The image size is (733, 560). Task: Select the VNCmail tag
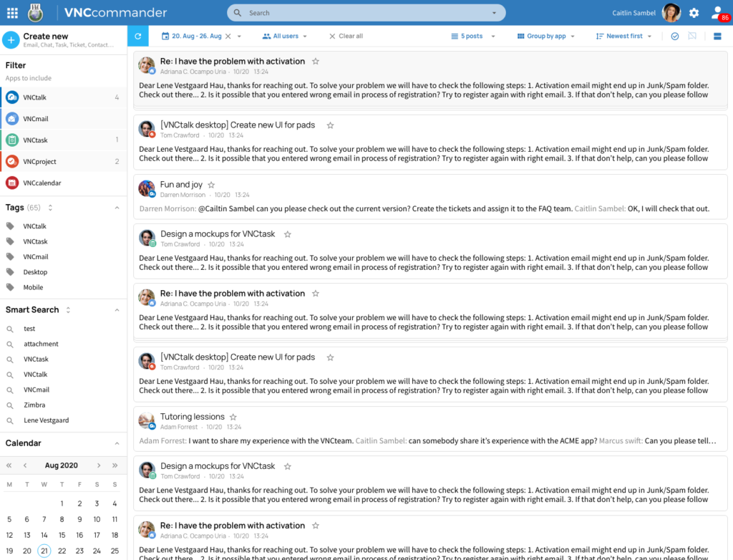[x=36, y=257]
